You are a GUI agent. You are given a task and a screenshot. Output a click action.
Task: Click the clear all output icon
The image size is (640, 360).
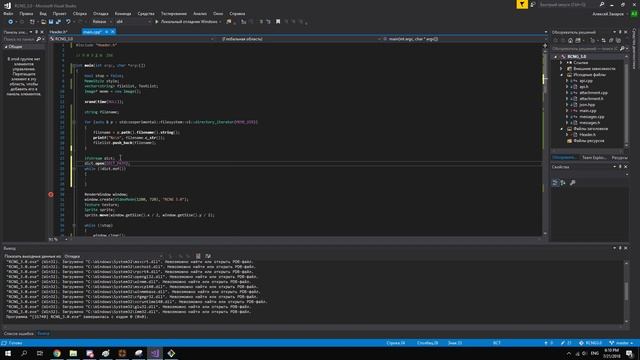tap(198, 256)
